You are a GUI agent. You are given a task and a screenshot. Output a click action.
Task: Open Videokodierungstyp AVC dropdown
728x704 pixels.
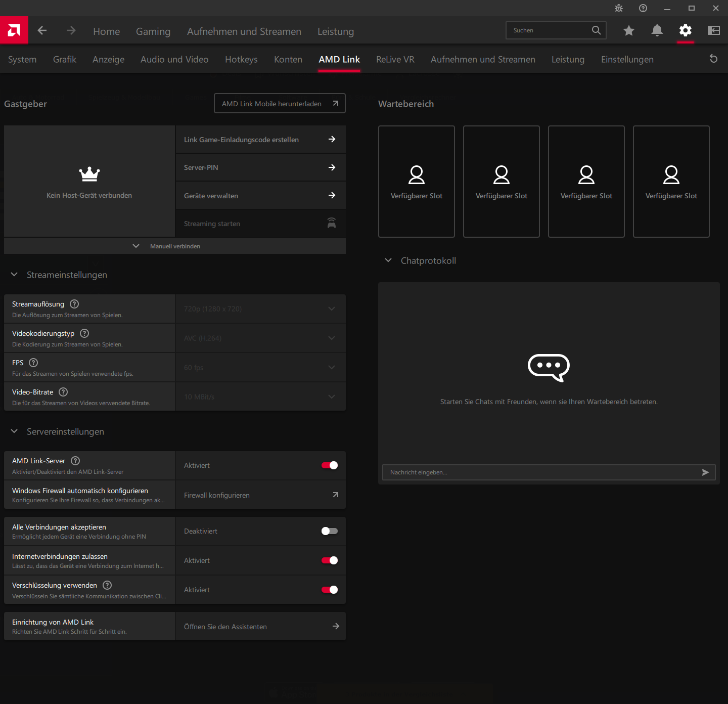point(261,338)
